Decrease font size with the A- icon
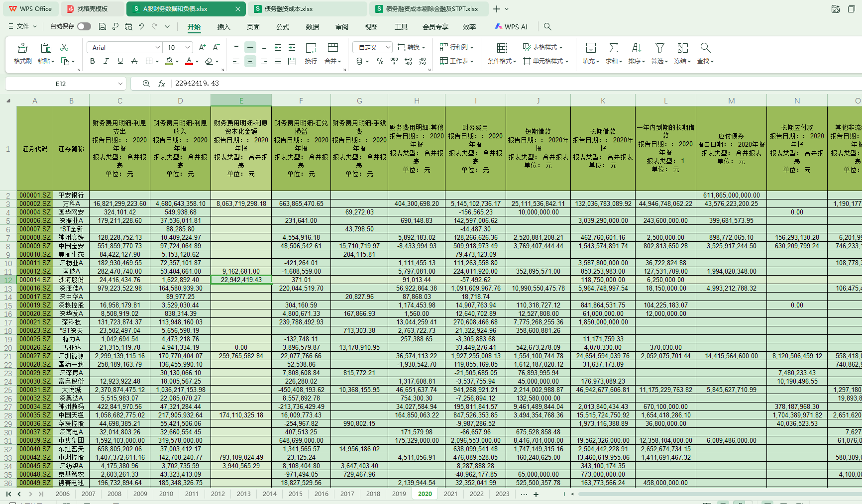Image resolution: width=862 pixels, height=504 pixels. click(216, 47)
